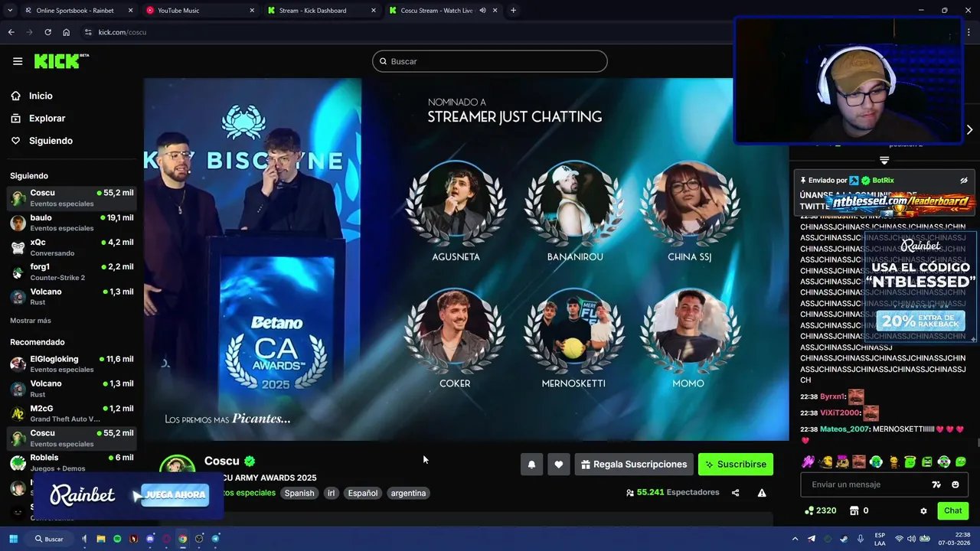Expand followed list with Mostrar más
The image size is (980, 551).
[x=31, y=321]
